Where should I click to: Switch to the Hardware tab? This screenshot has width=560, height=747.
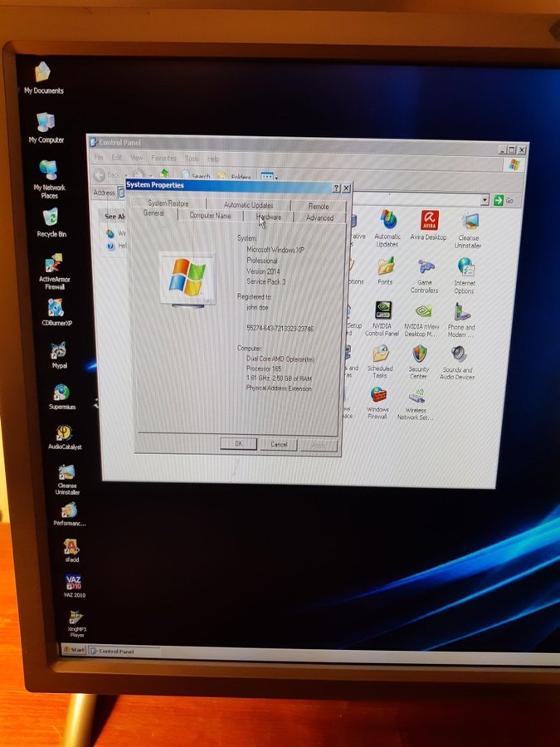tap(268, 217)
